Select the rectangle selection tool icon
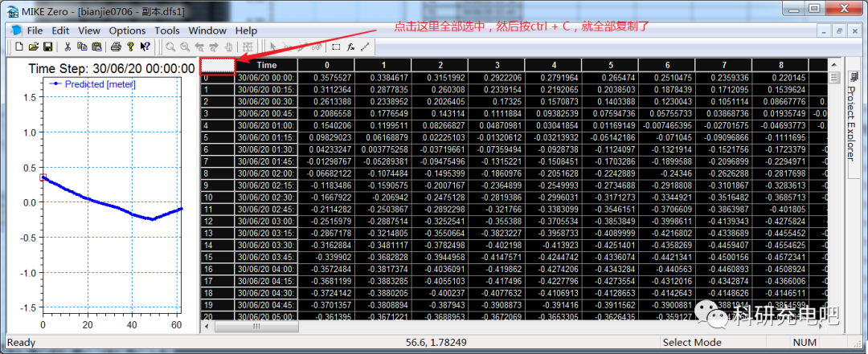 click(336, 47)
